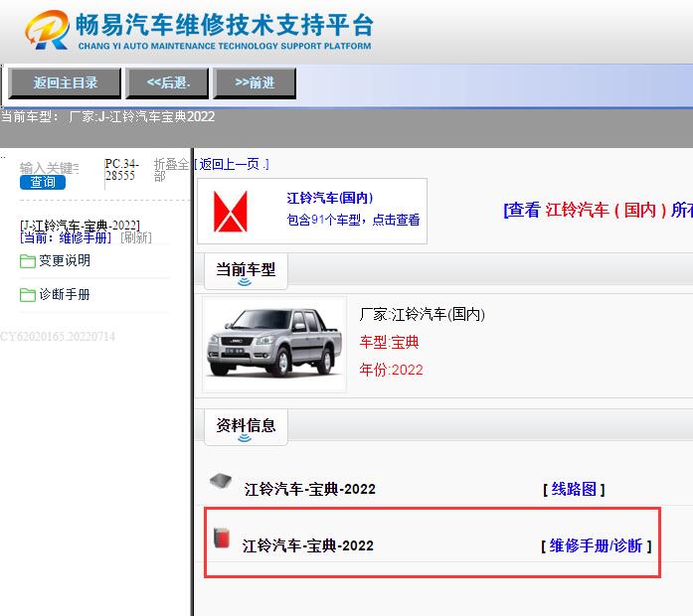Click the red book icon beside 维修手册 row
Viewport: 693px width, 616px height.
(x=222, y=538)
